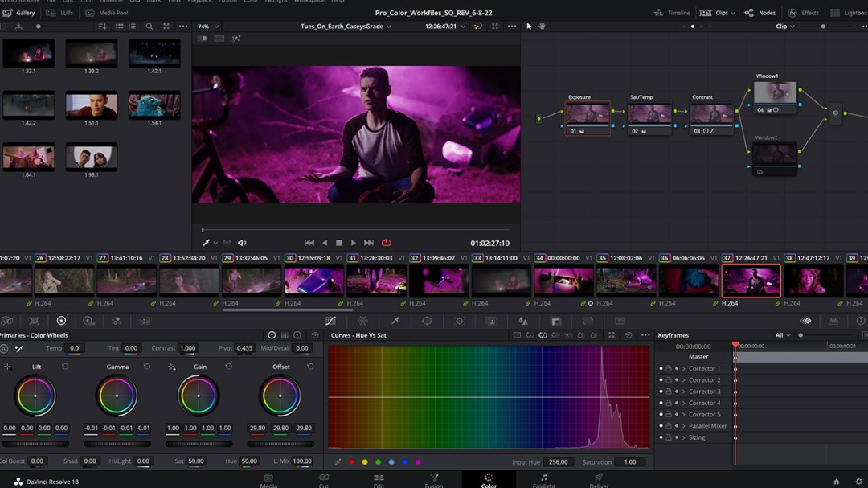The height and width of the screenshot is (488, 868).
Task: Toggle loop playback in the viewer
Action: point(387,243)
